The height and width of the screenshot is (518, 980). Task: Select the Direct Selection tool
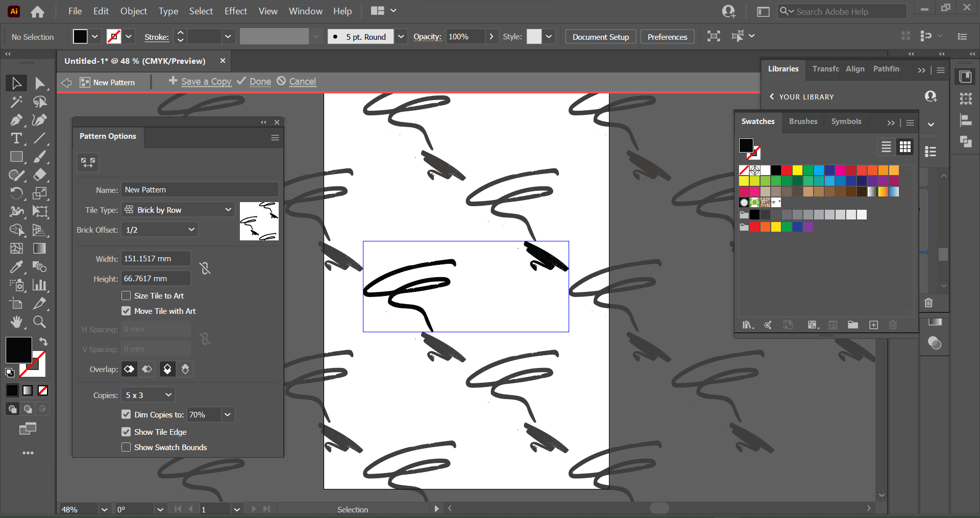point(40,83)
